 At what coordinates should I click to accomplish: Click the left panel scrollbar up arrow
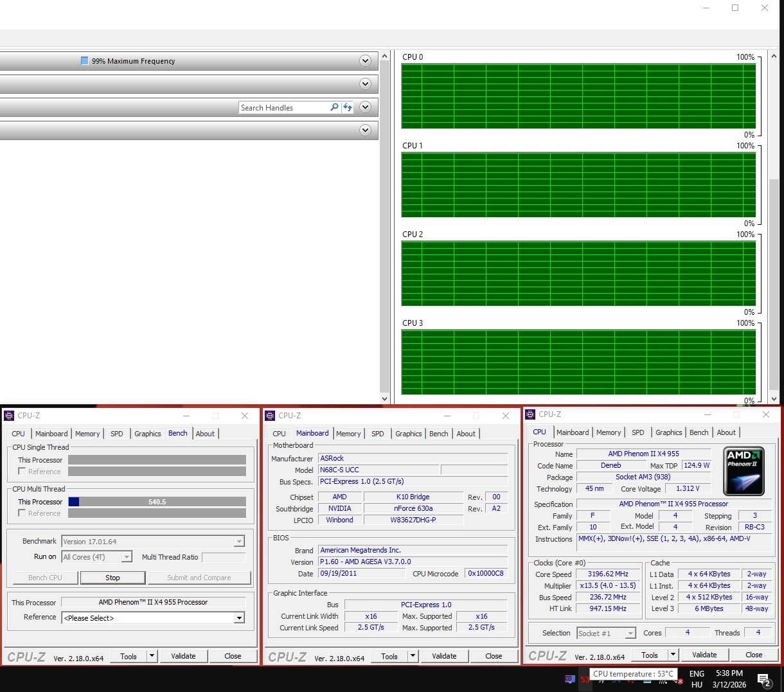(385, 57)
